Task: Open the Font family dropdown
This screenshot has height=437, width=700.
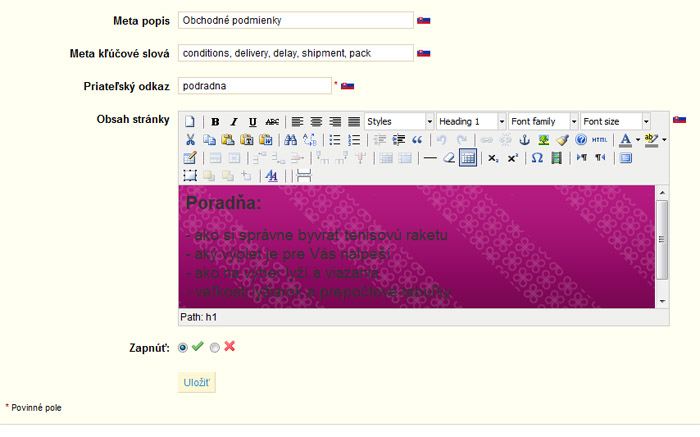Action: tap(543, 121)
